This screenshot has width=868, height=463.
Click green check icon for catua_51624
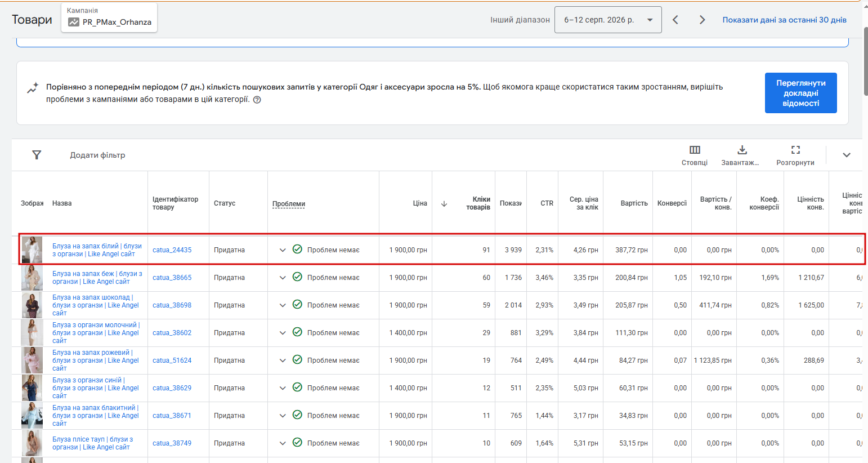[297, 359]
